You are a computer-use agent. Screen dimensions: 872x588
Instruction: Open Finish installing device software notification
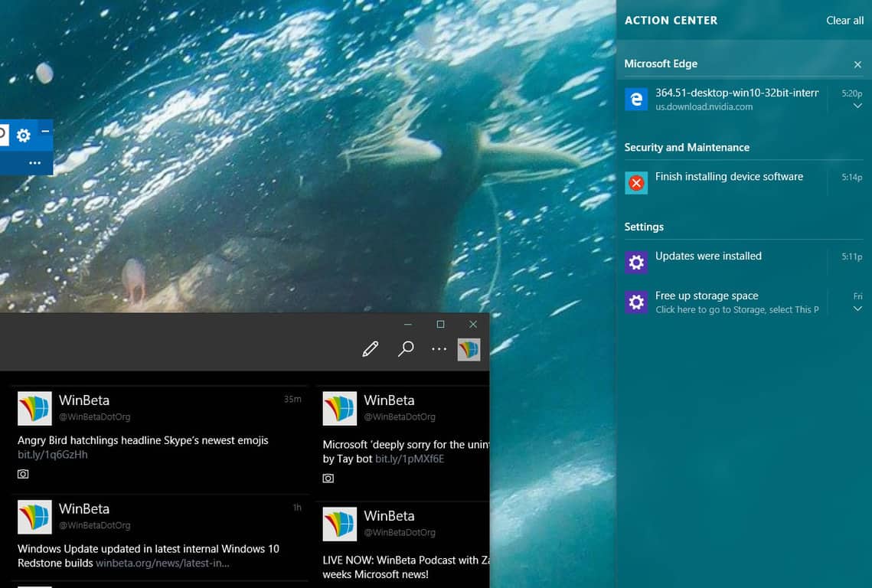[743, 182]
